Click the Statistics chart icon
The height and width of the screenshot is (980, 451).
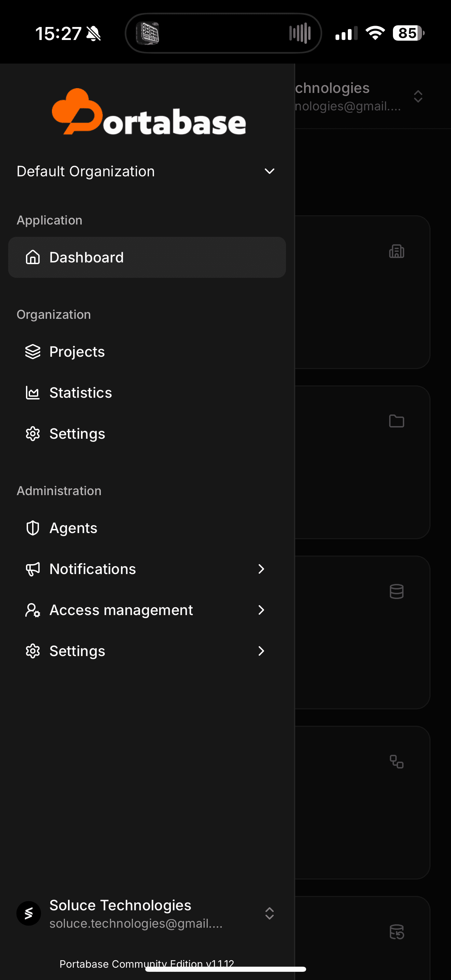pyautogui.click(x=33, y=393)
